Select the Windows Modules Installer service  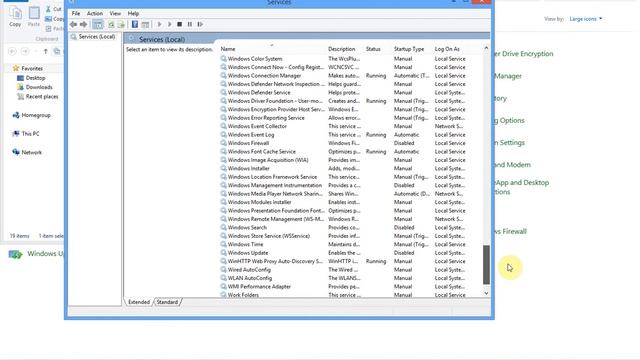pyautogui.click(x=260, y=202)
